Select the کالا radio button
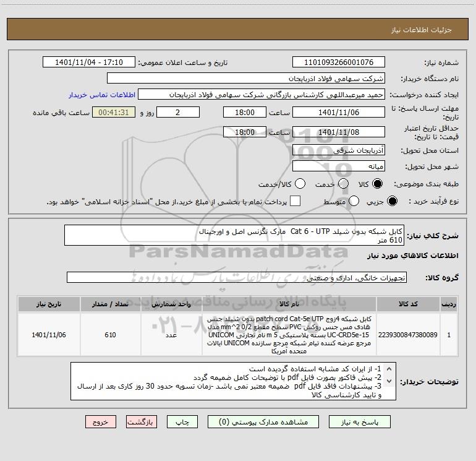476x461 pixels. click(377, 184)
